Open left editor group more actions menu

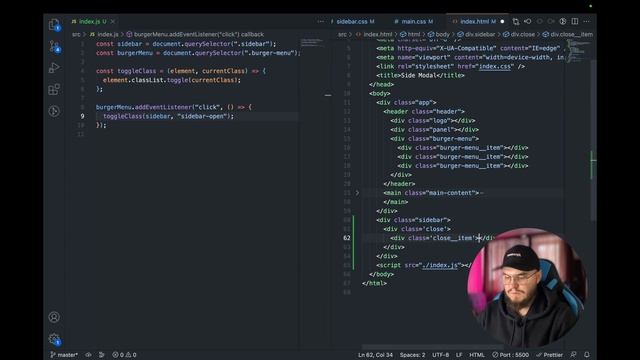(x=320, y=21)
